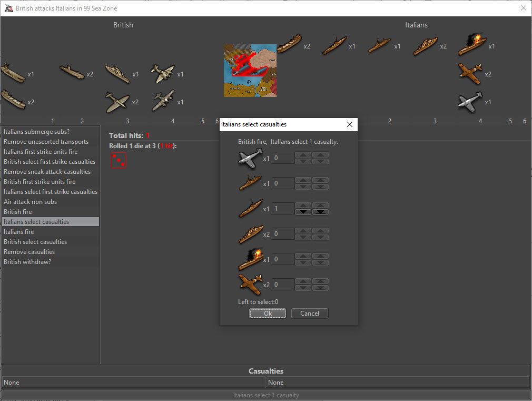Screen dimensions: 532x401
Task: Confirm casualty selection with Ok
Action: tap(268, 314)
